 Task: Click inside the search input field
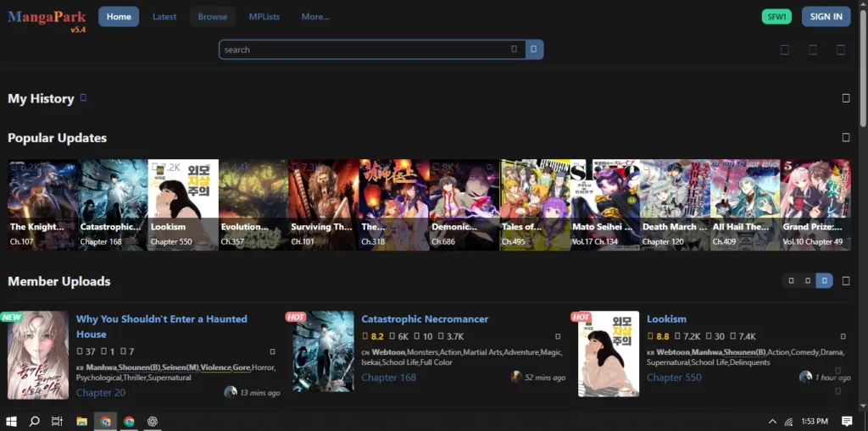pyautogui.click(x=364, y=50)
